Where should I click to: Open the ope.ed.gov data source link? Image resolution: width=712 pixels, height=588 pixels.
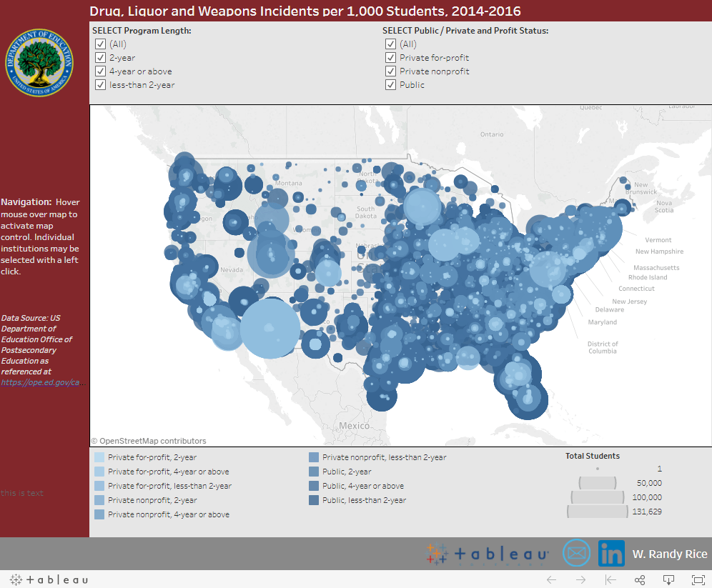click(x=43, y=382)
